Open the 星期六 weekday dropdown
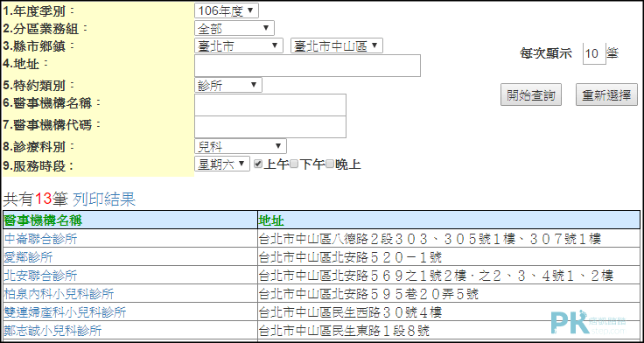 tap(221, 164)
